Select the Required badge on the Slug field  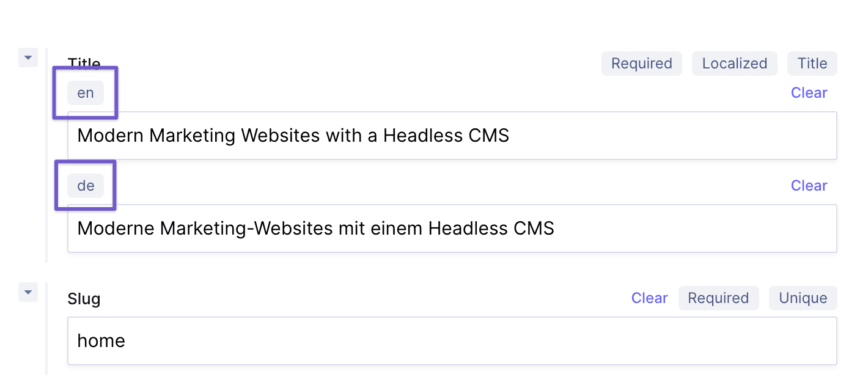718,298
